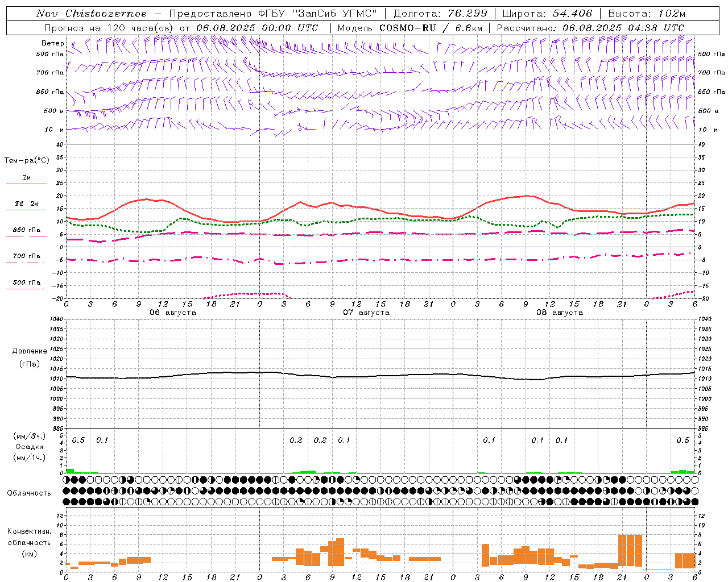Click the 500 гПа temperature legend line sample
The width and height of the screenshot is (728, 582).
(x=25, y=289)
